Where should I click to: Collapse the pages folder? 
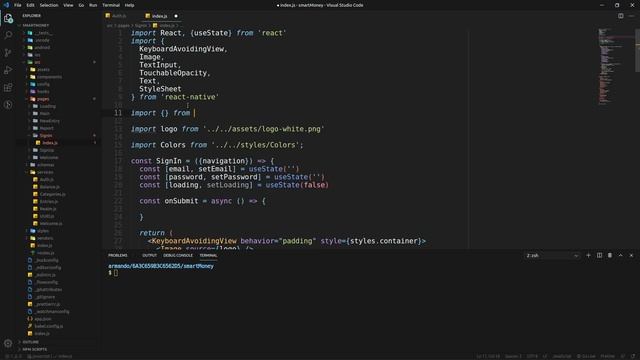click(43, 99)
